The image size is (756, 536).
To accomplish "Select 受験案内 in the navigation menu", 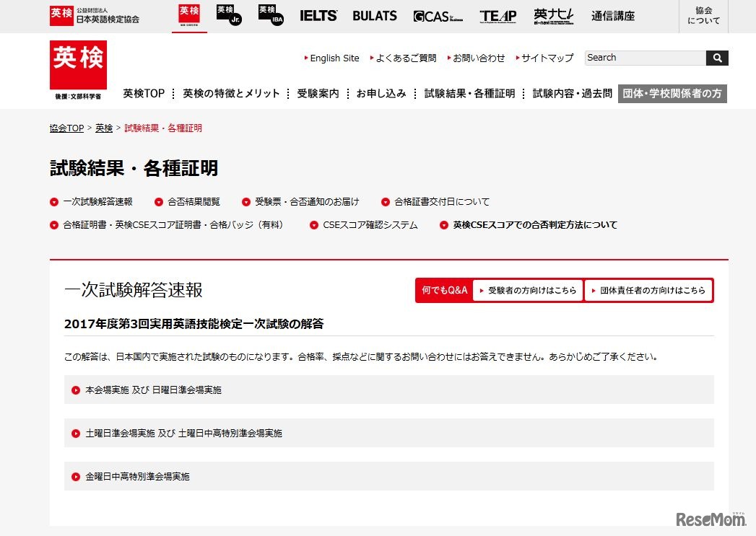I will pos(317,93).
